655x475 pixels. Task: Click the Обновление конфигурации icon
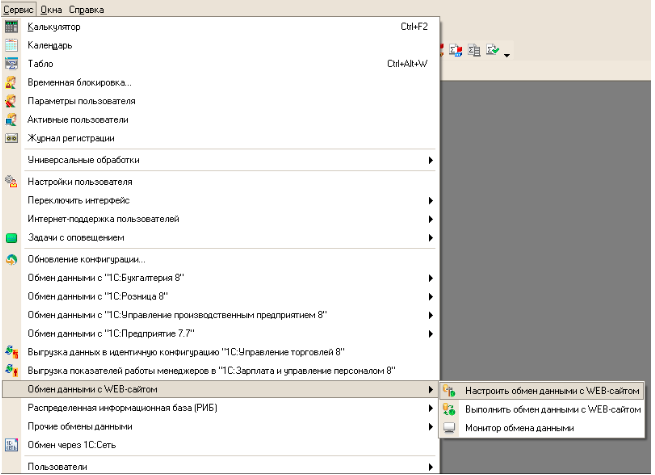click(x=11, y=259)
